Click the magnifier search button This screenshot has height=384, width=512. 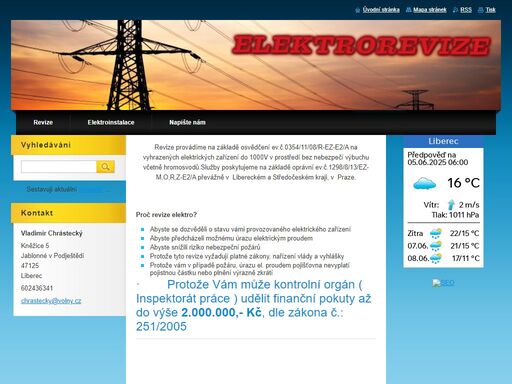(105, 167)
